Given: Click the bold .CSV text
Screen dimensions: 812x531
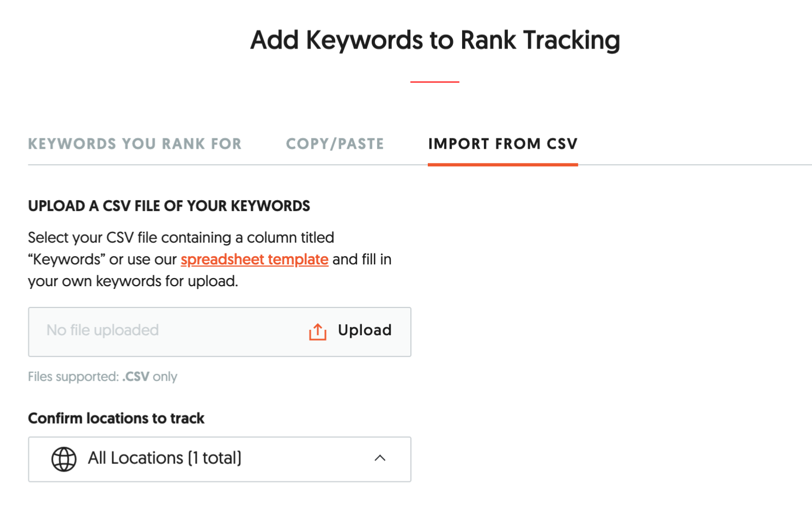Looking at the screenshot, I should pyautogui.click(x=136, y=377).
